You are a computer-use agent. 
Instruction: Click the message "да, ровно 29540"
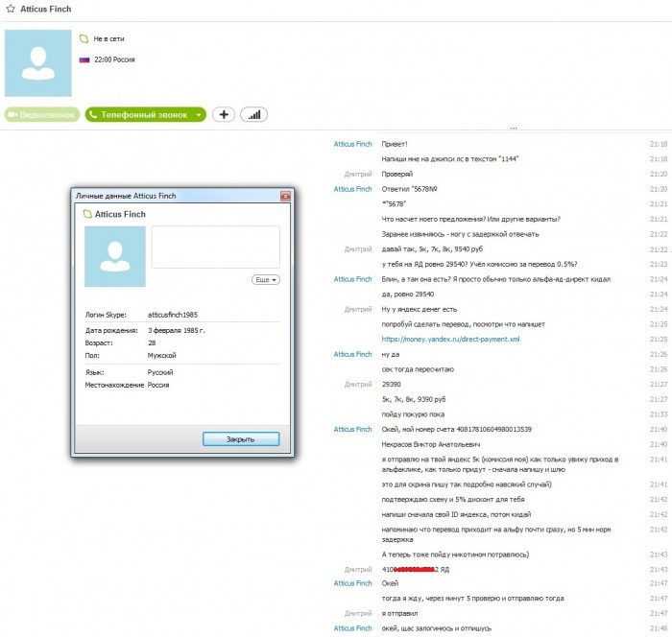point(408,295)
